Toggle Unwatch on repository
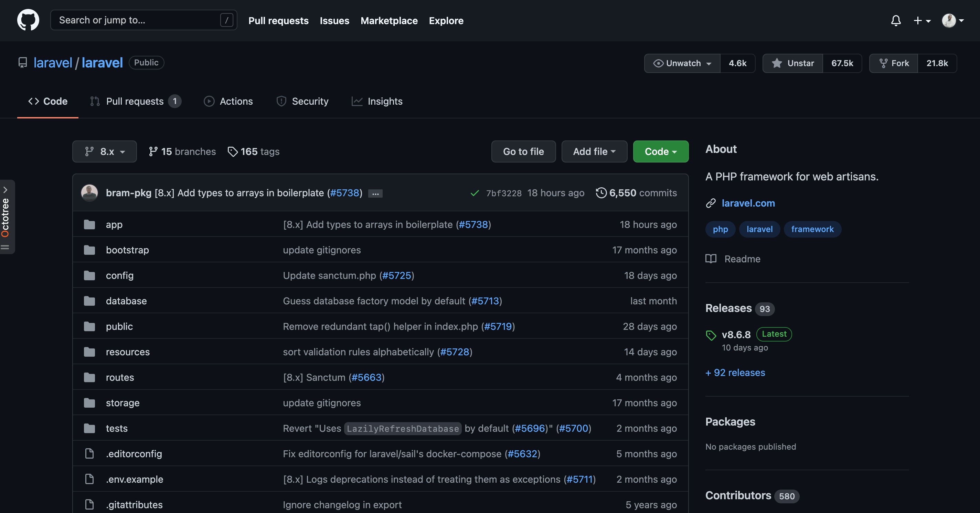The height and width of the screenshot is (513, 980). point(682,63)
